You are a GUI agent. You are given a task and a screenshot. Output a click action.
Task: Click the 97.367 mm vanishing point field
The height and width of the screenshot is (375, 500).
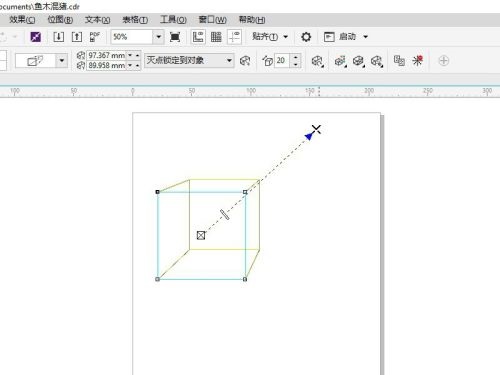pos(106,55)
